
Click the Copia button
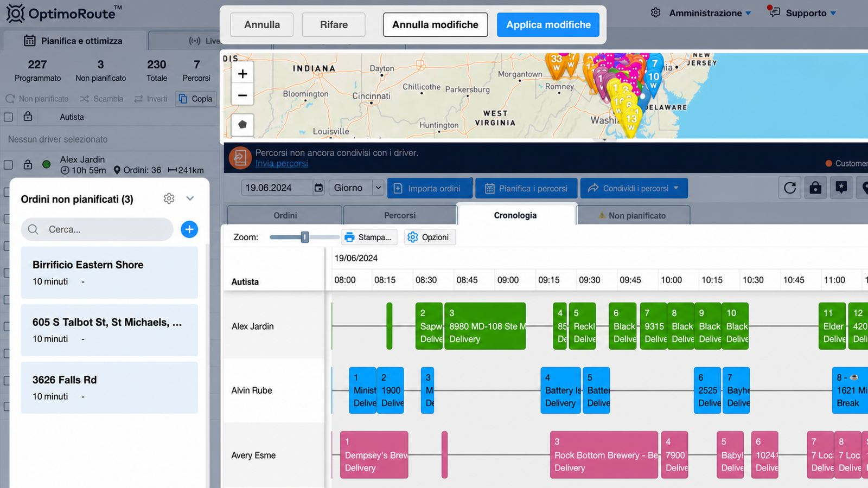click(196, 99)
